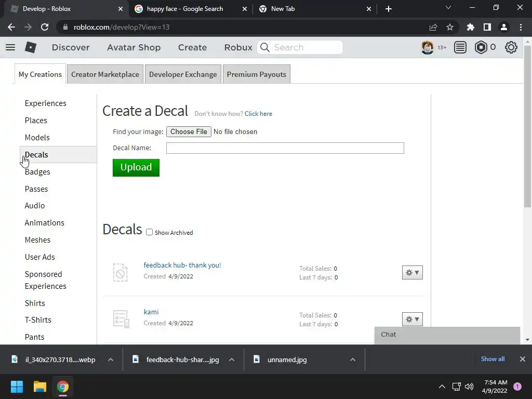Open Chrome three-dot menu

pyautogui.click(x=521, y=27)
